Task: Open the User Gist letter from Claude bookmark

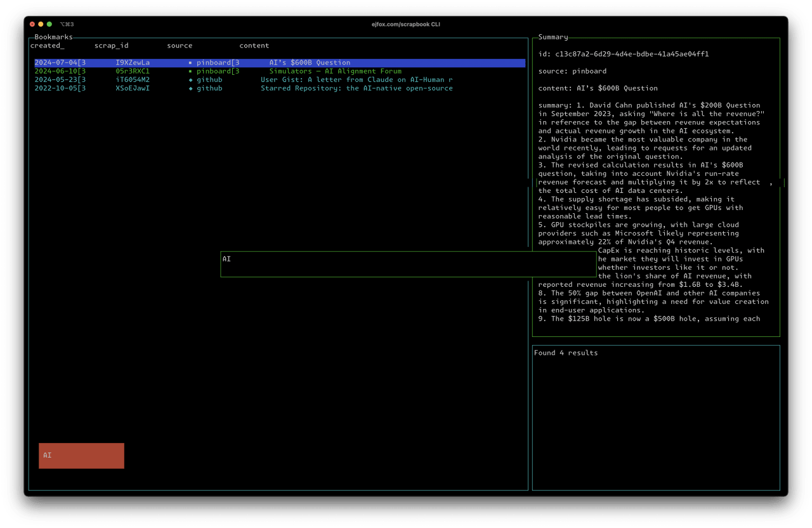Action: coord(357,80)
